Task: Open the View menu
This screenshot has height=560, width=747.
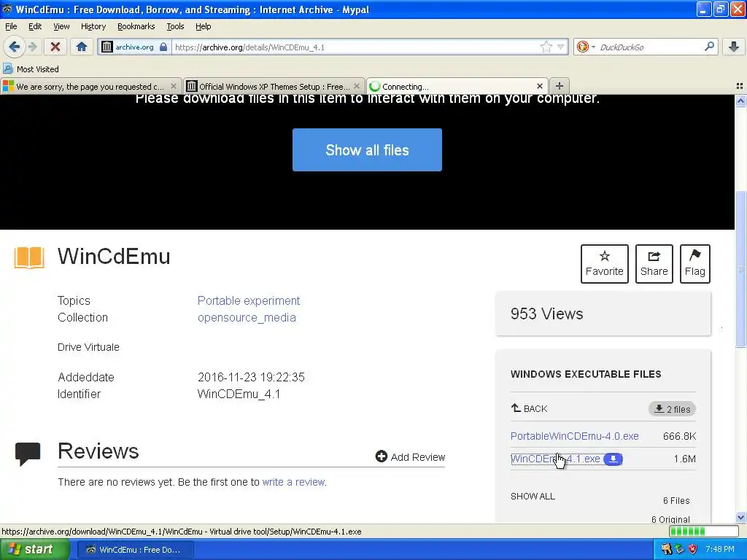Action: [61, 26]
